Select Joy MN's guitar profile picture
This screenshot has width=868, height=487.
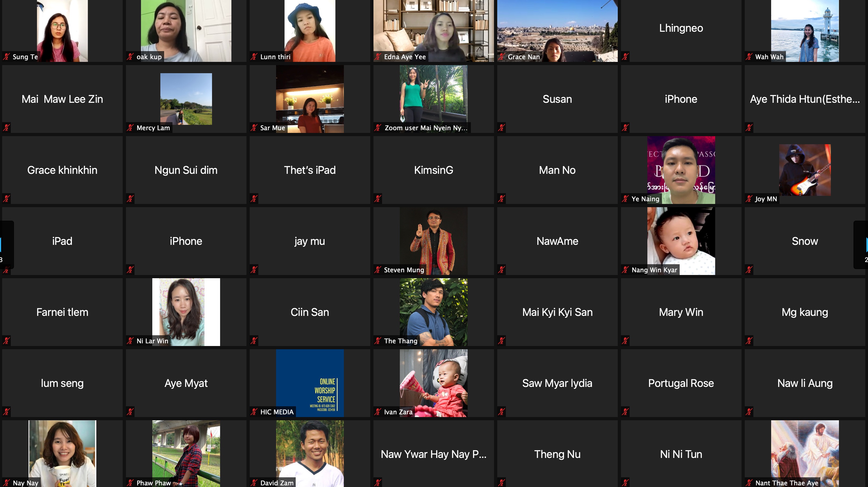pos(805,170)
